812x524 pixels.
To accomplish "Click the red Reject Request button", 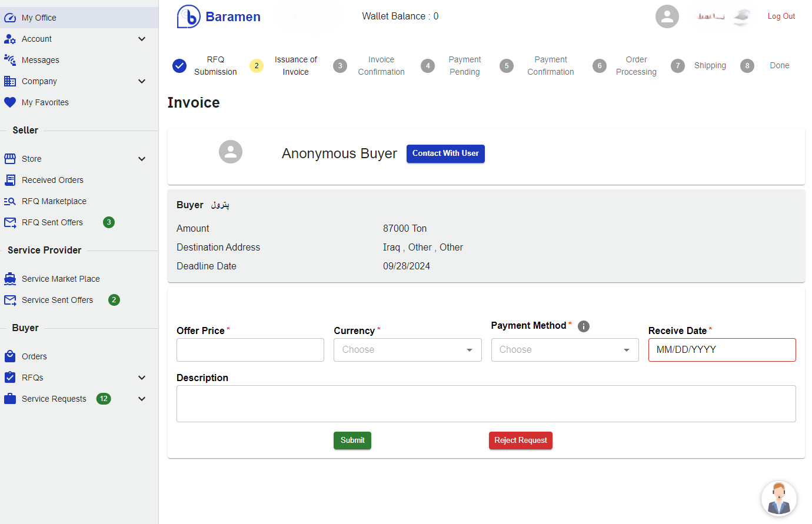I will point(521,440).
